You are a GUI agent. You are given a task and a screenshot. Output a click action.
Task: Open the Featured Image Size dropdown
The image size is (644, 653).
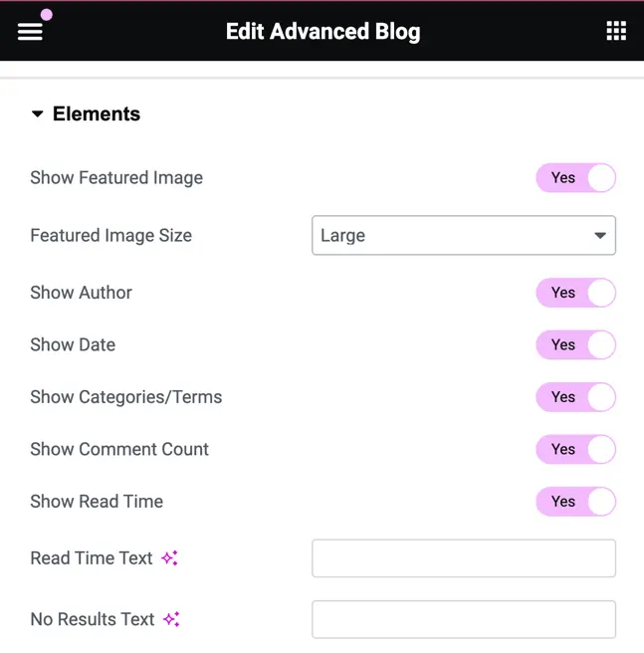tap(464, 235)
